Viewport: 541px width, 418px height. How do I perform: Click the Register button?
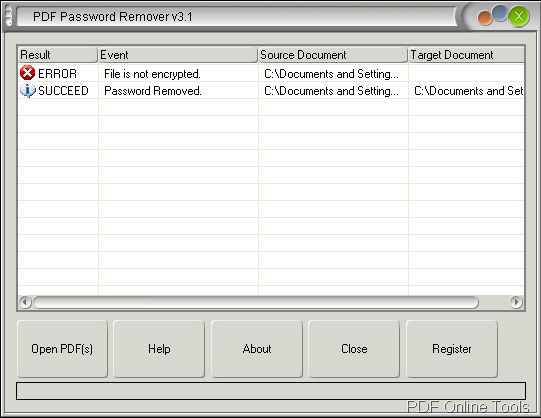point(452,349)
